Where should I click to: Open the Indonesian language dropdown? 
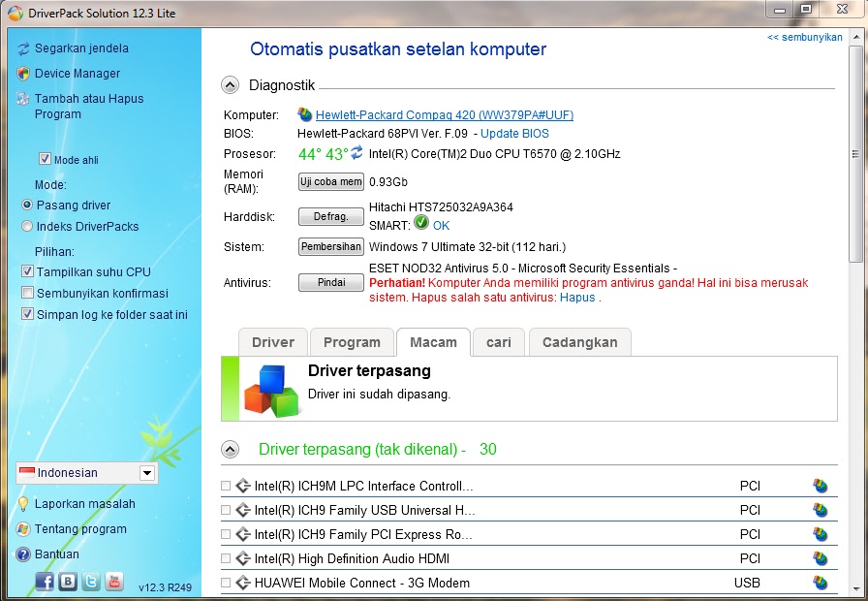87,473
